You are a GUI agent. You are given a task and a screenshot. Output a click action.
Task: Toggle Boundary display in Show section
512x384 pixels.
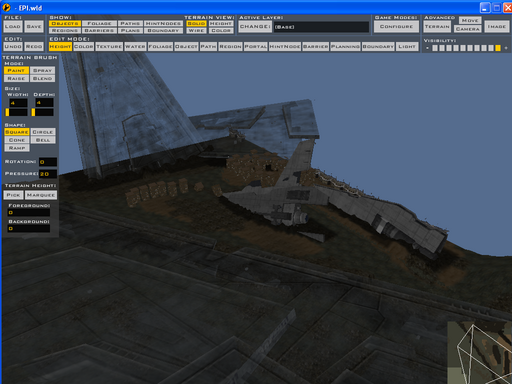tap(163, 31)
